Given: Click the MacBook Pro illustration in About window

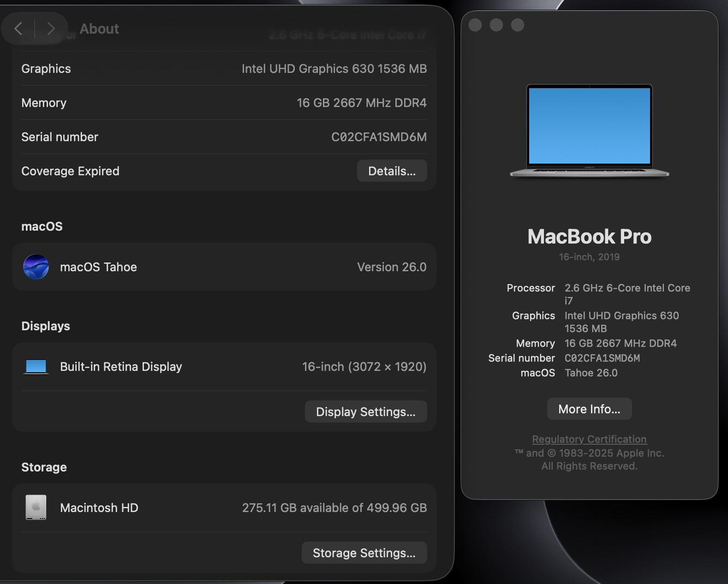Looking at the screenshot, I should 590,131.
